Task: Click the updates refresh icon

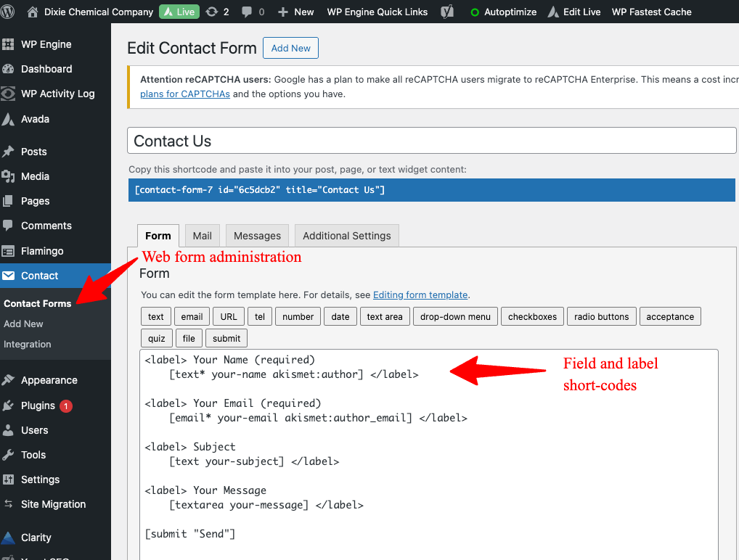Action: (211, 12)
